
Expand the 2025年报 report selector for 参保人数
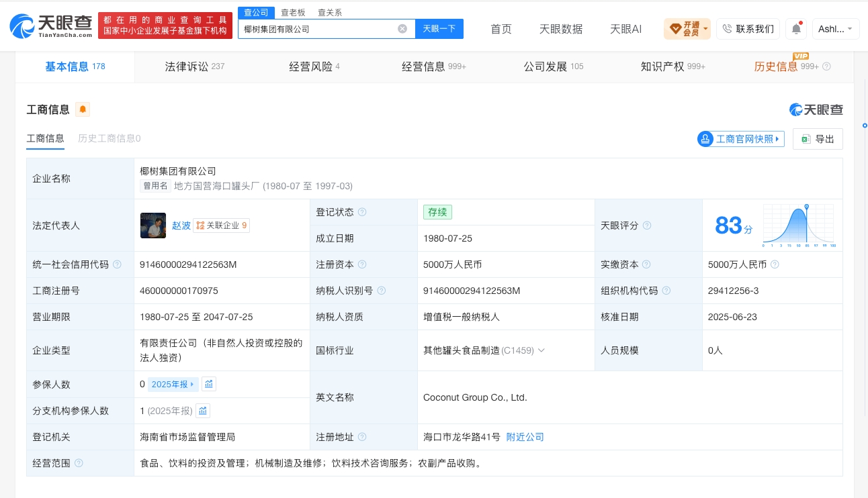[x=173, y=385]
